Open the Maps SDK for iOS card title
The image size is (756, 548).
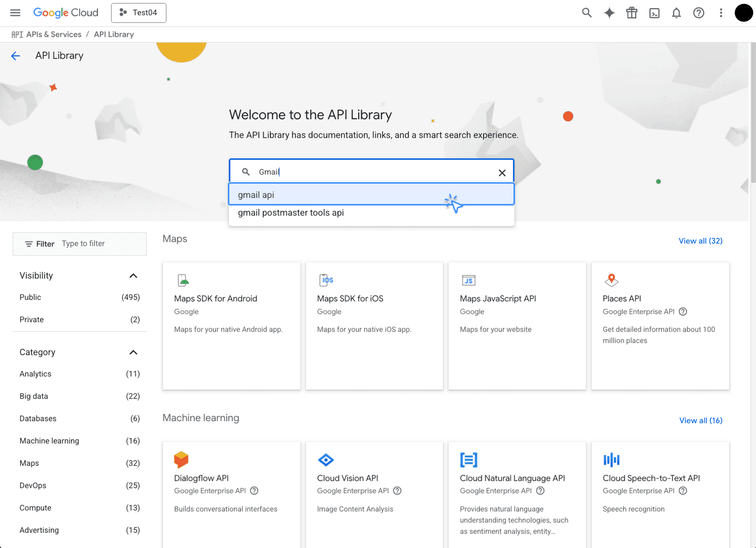(x=350, y=299)
